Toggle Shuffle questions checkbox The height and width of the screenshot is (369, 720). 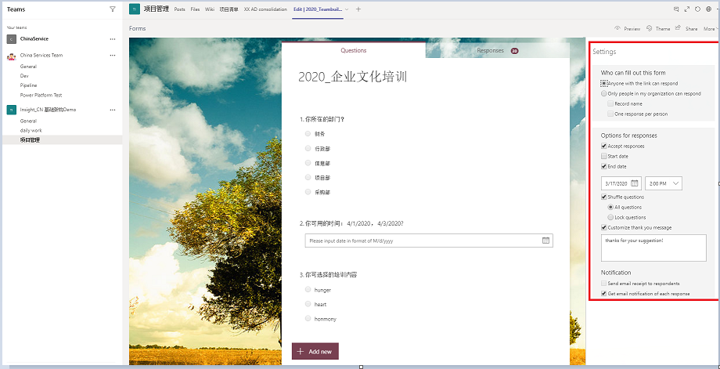[603, 197]
